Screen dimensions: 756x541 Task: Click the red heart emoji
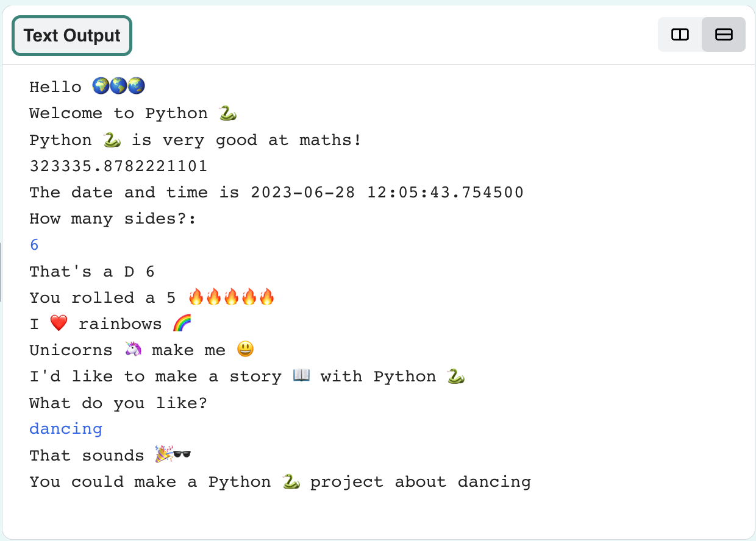[x=59, y=323]
